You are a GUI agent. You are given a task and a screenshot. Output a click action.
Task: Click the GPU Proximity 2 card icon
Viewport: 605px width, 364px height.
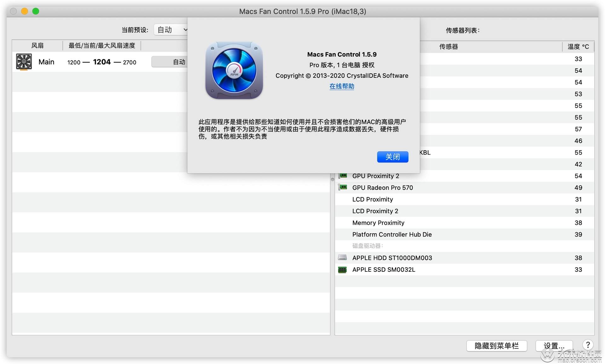pyautogui.click(x=343, y=176)
